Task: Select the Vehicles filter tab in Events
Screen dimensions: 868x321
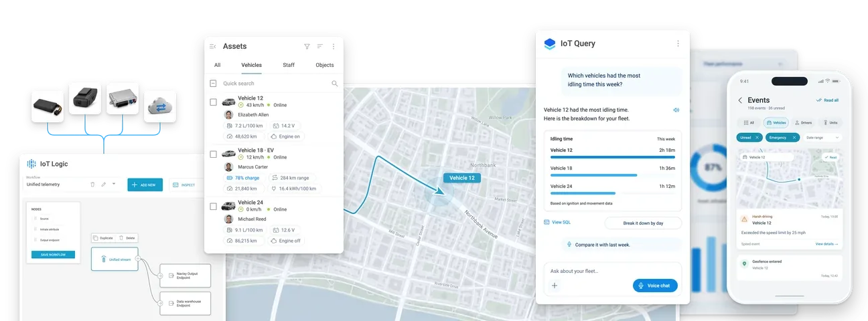Action: click(776, 123)
